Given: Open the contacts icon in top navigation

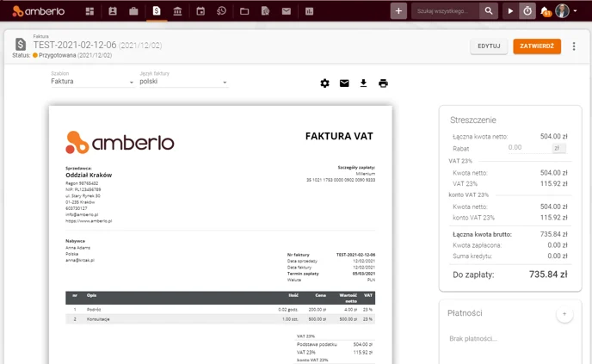Looking at the screenshot, I should pyautogui.click(x=113, y=11).
